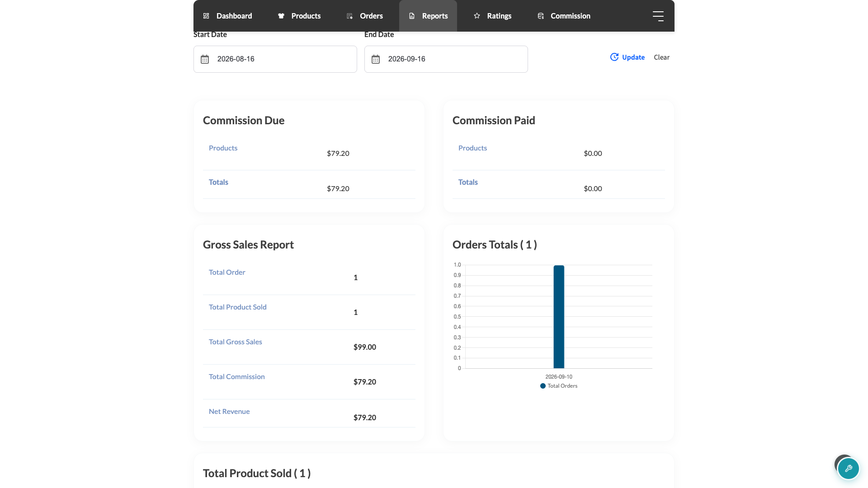Open the Ratings tab
The image size is (868, 488).
pos(492,16)
